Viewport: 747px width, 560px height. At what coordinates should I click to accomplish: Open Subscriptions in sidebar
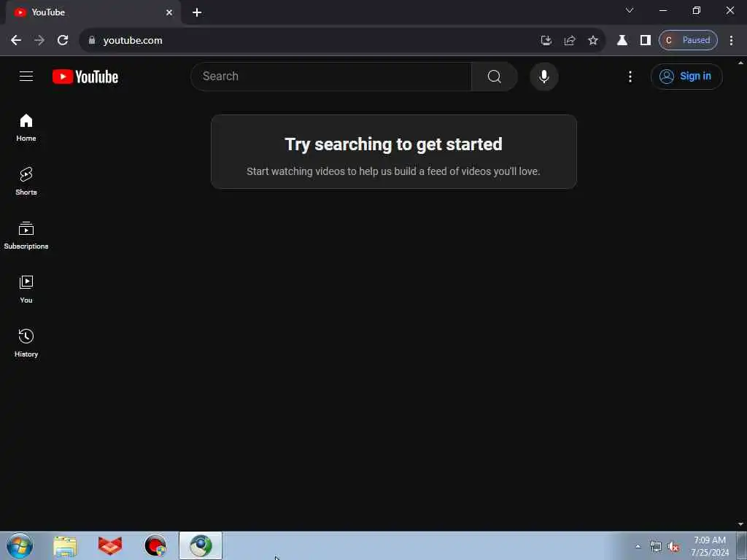(x=26, y=236)
